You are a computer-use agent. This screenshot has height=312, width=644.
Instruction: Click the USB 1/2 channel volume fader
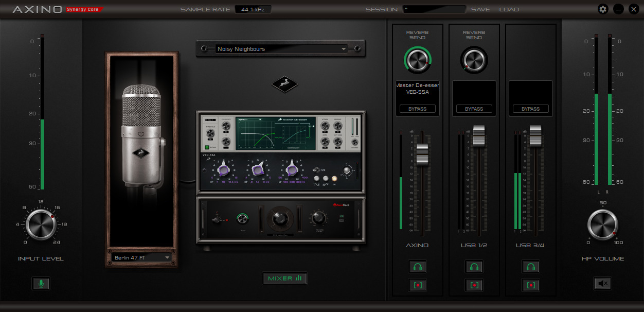479,136
